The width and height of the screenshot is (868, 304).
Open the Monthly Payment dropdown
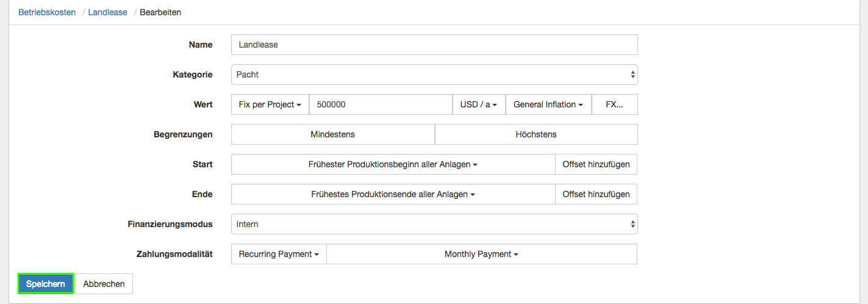pyautogui.click(x=481, y=254)
